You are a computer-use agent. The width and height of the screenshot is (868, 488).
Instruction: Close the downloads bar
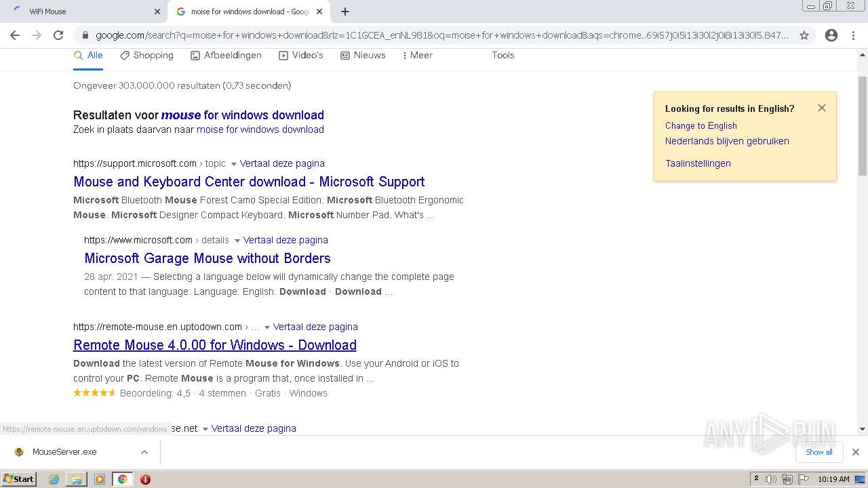tap(856, 452)
